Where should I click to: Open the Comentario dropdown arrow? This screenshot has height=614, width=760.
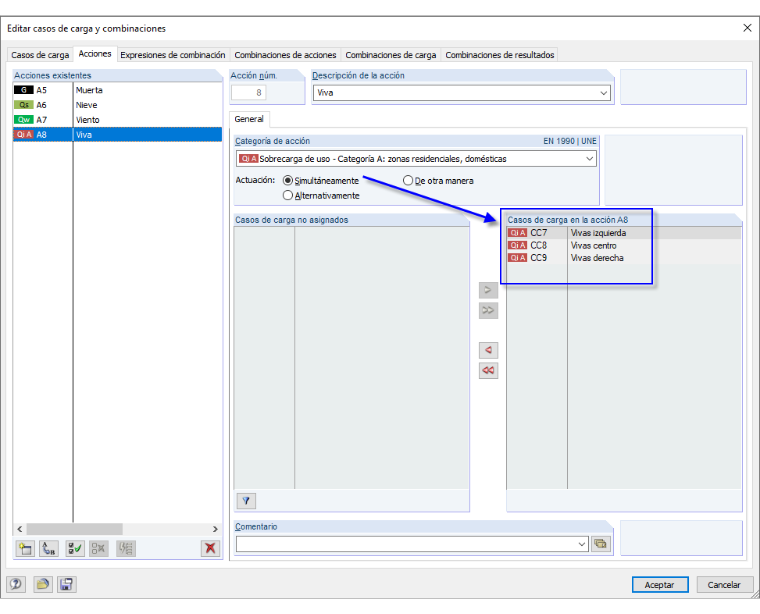tap(582, 544)
